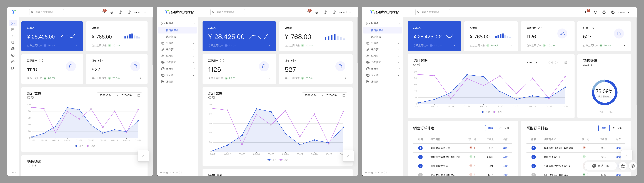Viewport: 644px width, 183px height.
Task: Open the mail notifications icon in the left panel header
Action: pos(103,12)
